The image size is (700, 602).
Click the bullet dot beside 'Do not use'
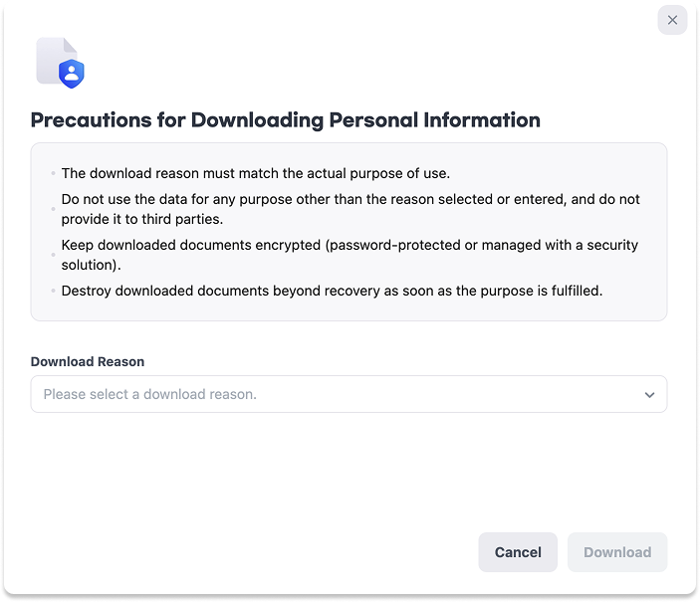click(53, 209)
